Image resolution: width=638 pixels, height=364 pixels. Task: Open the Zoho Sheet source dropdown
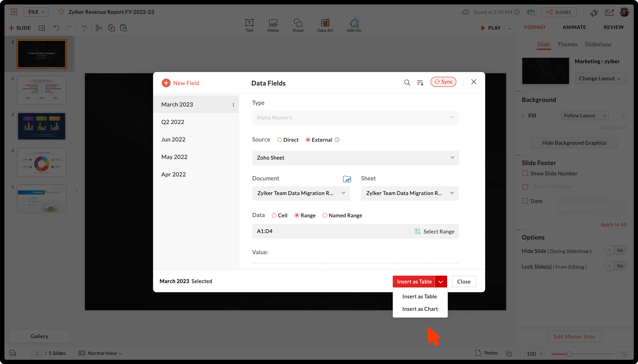355,158
